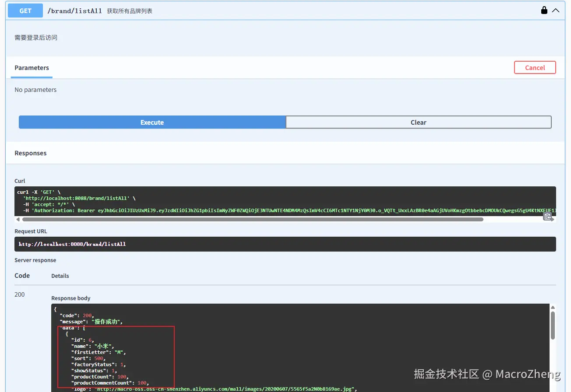Clear the server response
Viewport: 571px width, 392px height.
(x=418, y=122)
